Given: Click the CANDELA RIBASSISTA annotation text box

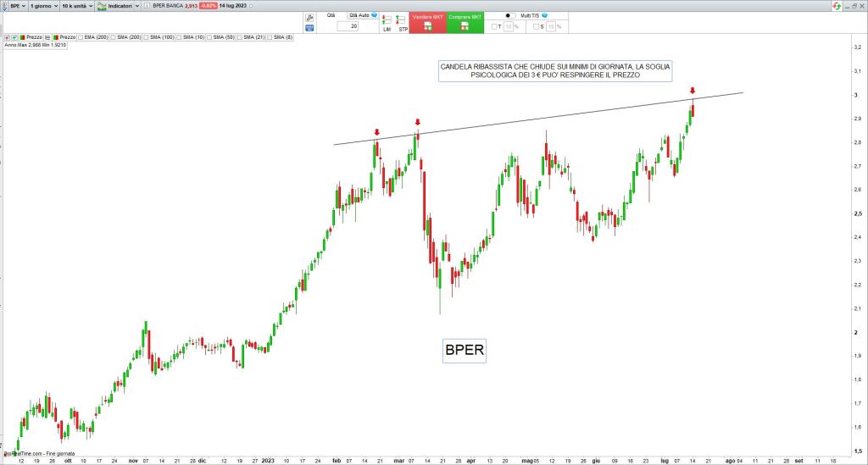Looking at the screenshot, I should pos(555,71).
